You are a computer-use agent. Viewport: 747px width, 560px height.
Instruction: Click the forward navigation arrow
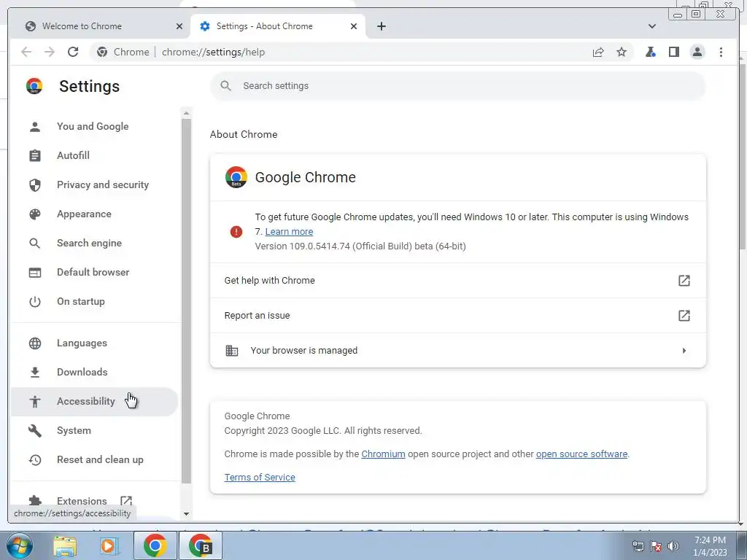(x=50, y=52)
